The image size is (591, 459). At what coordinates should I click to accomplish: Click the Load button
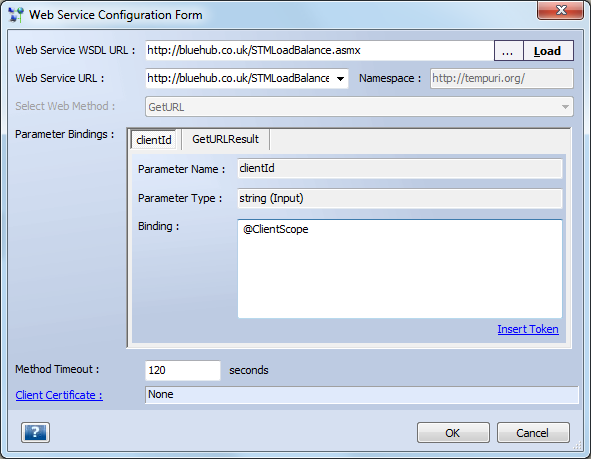[548, 50]
